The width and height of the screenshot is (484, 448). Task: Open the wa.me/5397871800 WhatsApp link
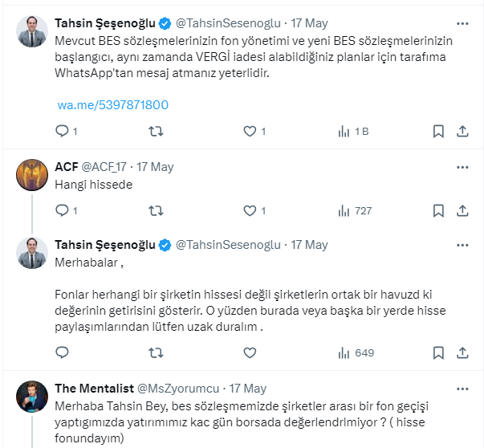[x=112, y=105]
